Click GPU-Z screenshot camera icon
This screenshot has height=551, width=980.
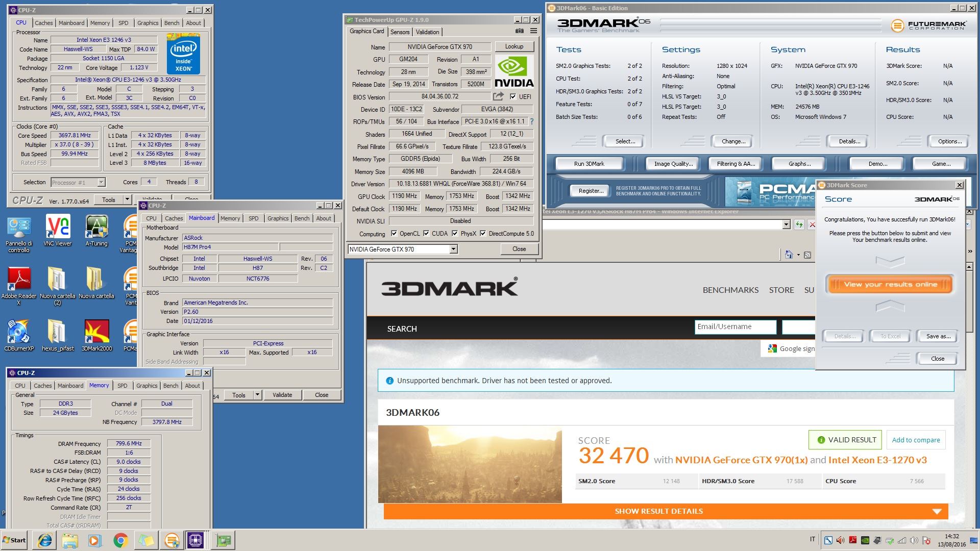520,31
